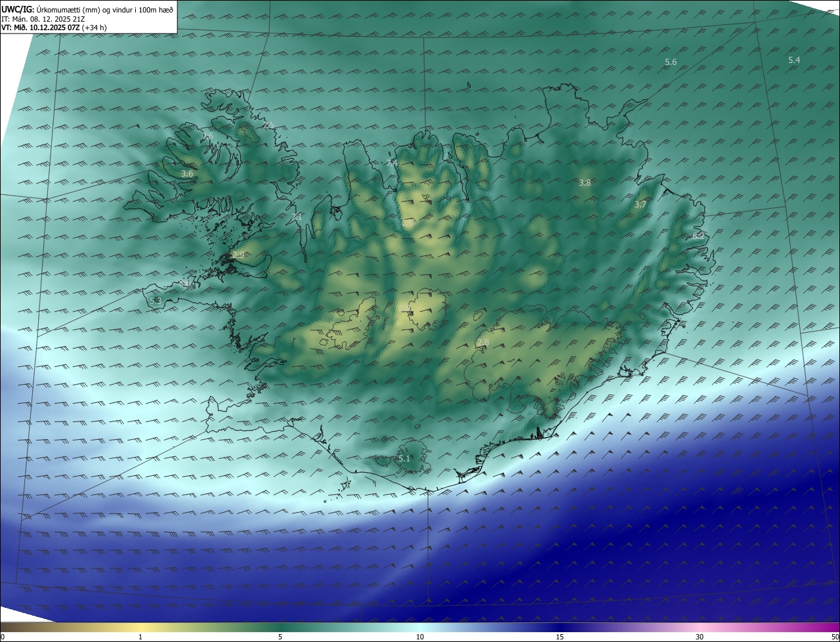Click the 3.7 value label
This screenshot has height=642, width=840.
tap(640, 205)
